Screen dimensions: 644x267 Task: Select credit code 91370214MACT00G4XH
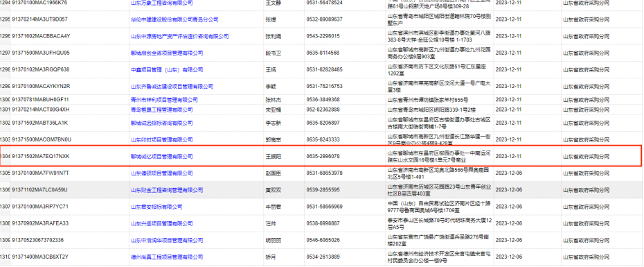coord(41,110)
